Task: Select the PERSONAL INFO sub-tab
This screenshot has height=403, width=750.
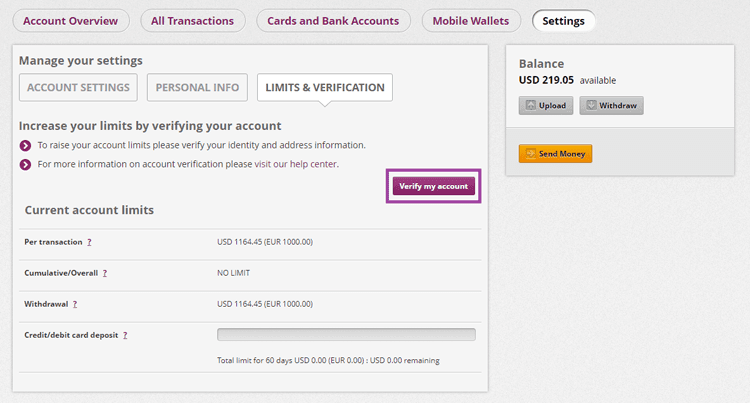Action: point(197,87)
